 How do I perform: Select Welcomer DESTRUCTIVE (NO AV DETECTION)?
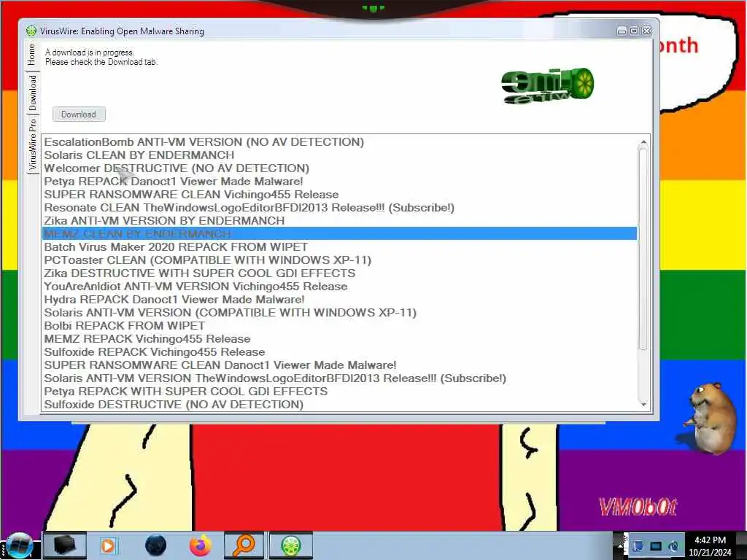(x=340, y=168)
